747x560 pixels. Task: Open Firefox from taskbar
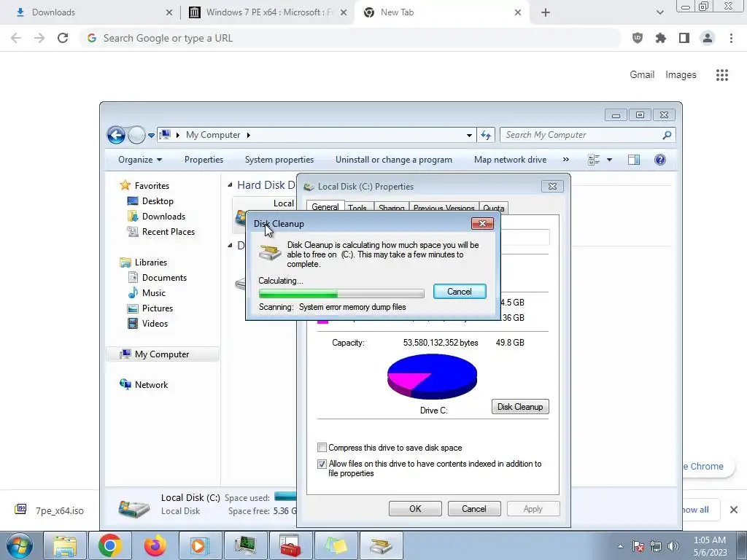(x=155, y=545)
